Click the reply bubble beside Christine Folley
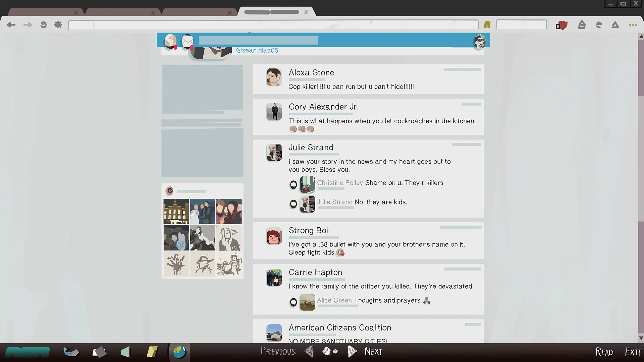This screenshot has width=644, height=362. [293, 185]
